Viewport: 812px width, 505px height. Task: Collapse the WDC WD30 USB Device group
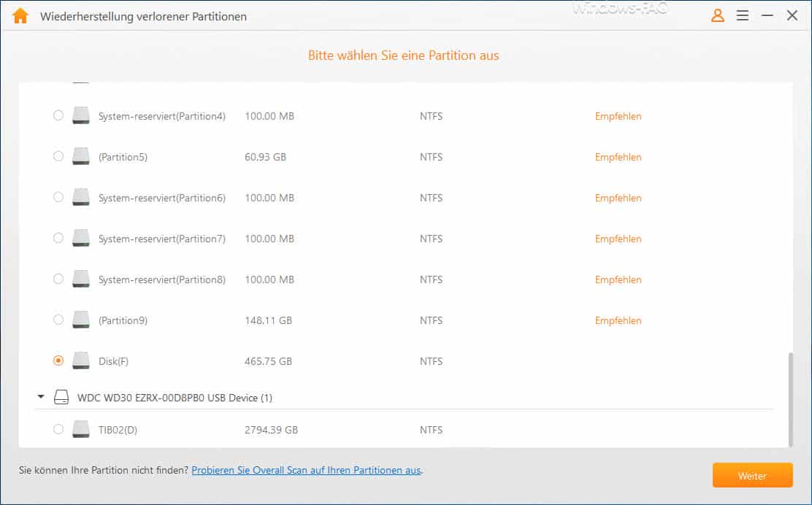click(41, 398)
